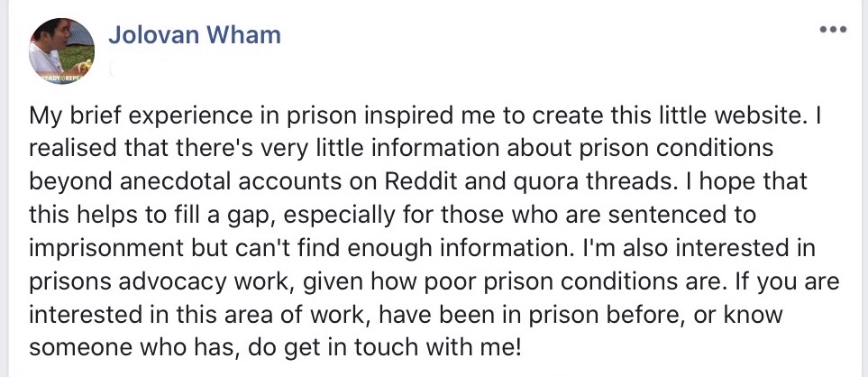Click the text "poor prison conditions are"
Image resolution: width=868 pixels, height=377 pixels.
coord(574,281)
